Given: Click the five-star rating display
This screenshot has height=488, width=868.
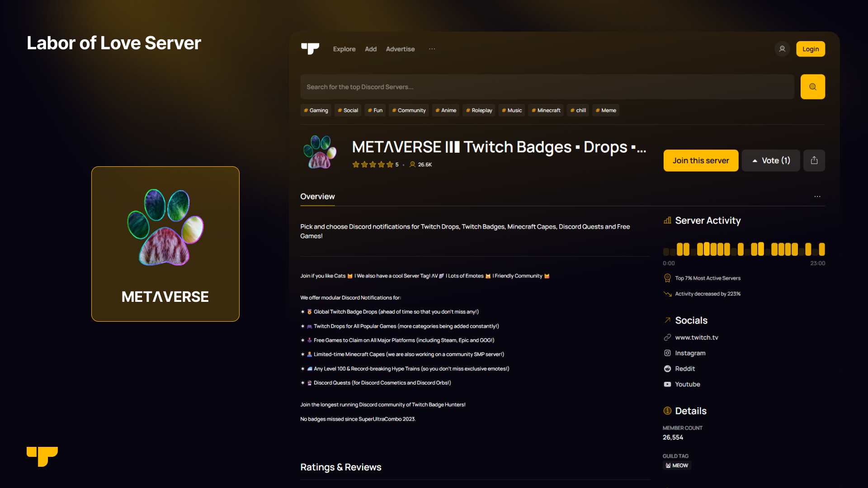Looking at the screenshot, I should (x=373, y=164).
